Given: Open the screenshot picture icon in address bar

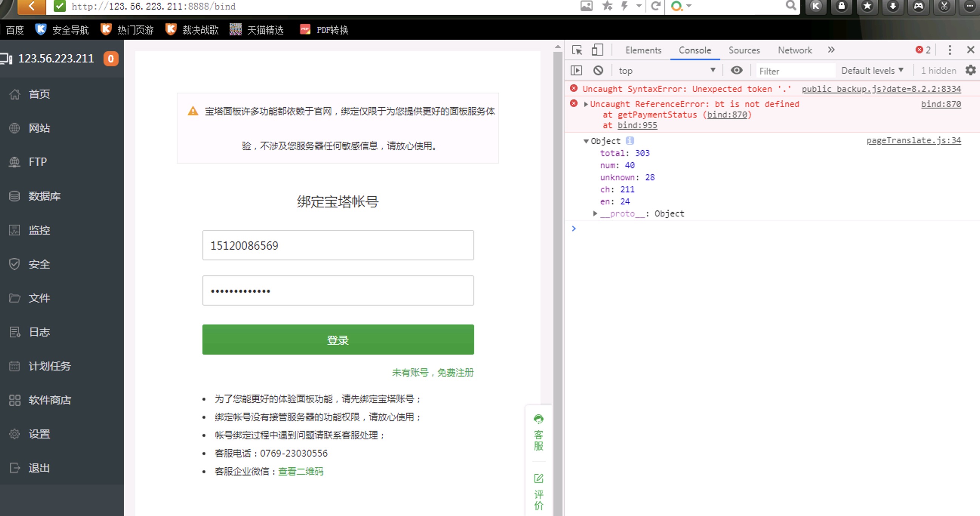Looking at the screenshot, I should pos(586,6).
